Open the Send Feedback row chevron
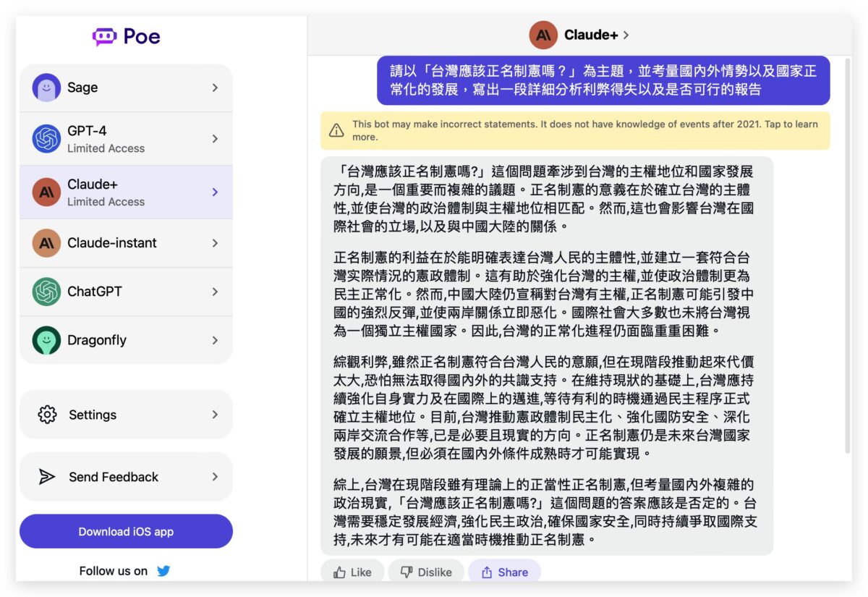Screen dimensions: 868x597 pyautogui.click(x=215, y=477)
